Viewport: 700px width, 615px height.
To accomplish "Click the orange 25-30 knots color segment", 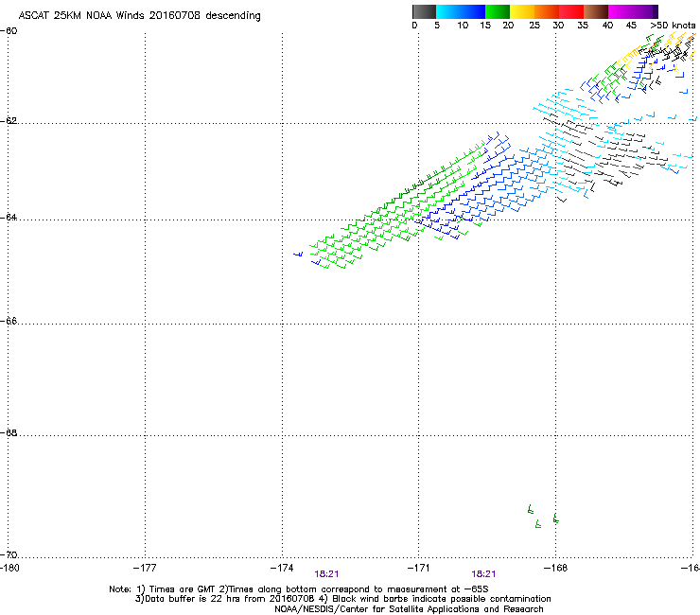I will (547, 11).
